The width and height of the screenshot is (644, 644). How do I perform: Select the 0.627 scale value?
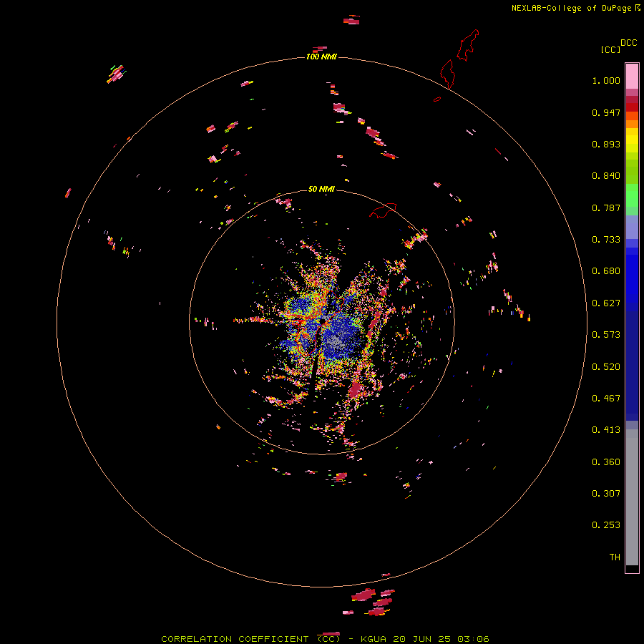(x=606, y=303)
